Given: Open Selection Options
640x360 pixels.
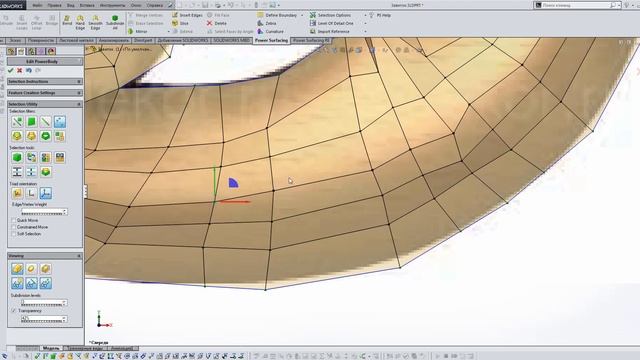Looking at the screenshot, I should [330, 15].
